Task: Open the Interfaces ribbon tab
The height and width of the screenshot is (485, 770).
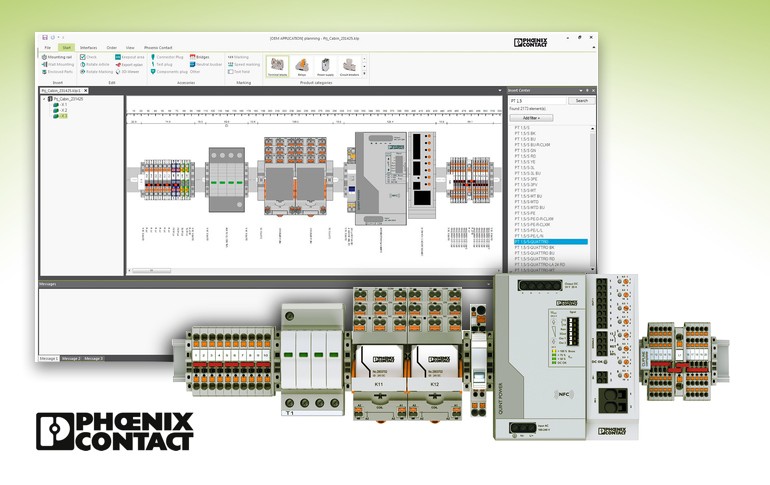Action: (88, 48)
